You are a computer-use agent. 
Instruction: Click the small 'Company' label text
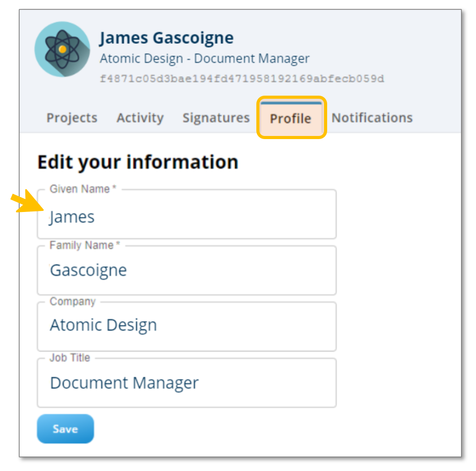pos(72,301)
